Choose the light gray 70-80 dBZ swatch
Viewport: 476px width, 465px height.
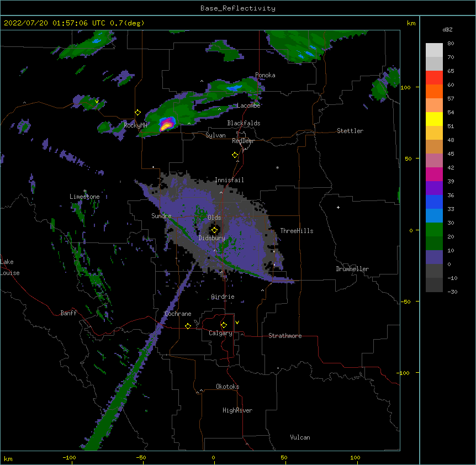pos(434,50)
